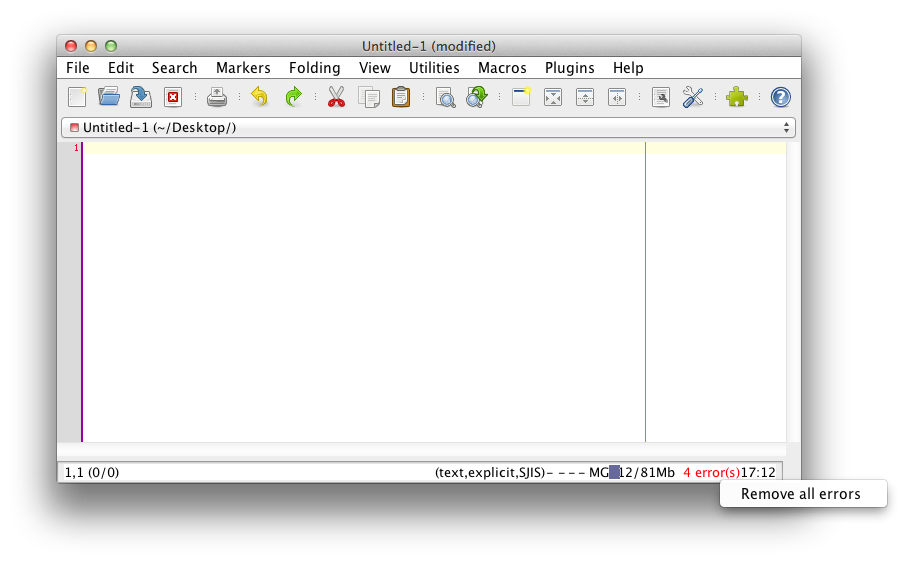Open the Folding menu
Screen dimensions: 901x562
tap(314, 68)
